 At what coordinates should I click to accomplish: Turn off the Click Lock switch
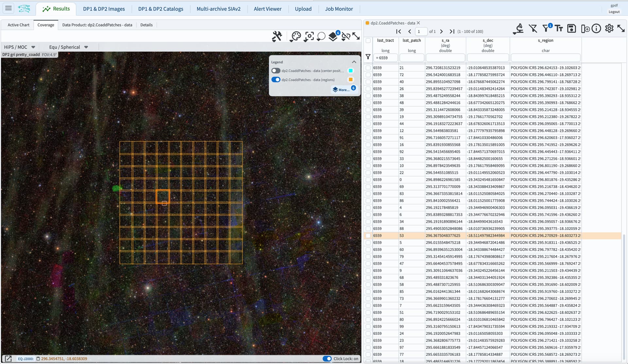pos(327,359)
